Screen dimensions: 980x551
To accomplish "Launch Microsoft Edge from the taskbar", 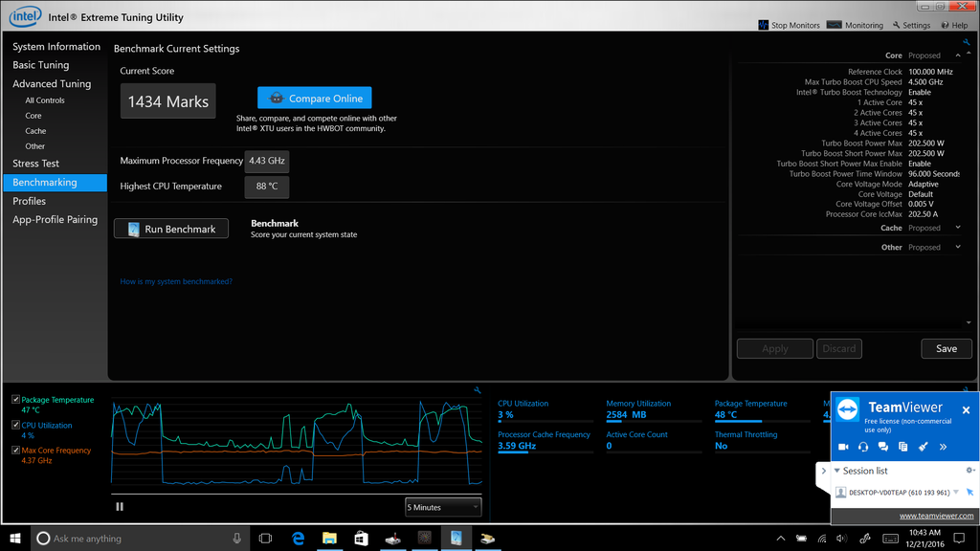I will [299, 538].
